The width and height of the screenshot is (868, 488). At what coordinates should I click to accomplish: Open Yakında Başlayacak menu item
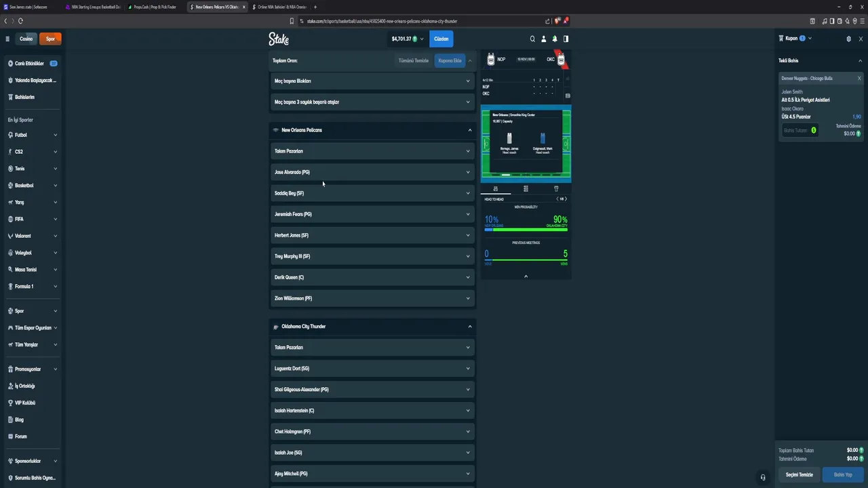point(32,80)
